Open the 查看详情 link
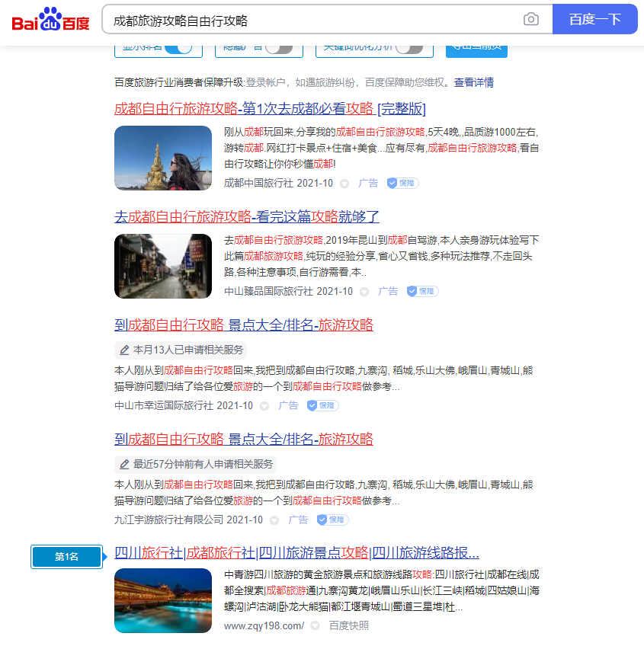644x646 pixels. [474, 82]
